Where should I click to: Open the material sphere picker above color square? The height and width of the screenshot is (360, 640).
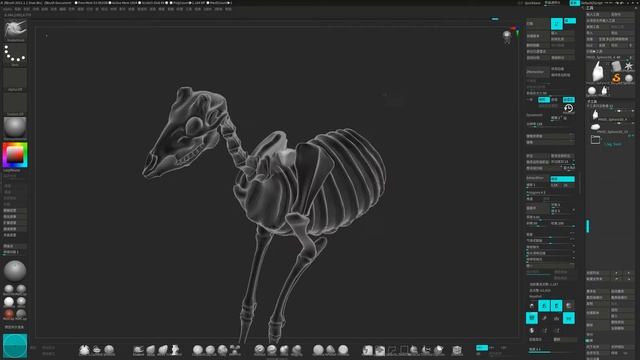[x=15, y=128]
